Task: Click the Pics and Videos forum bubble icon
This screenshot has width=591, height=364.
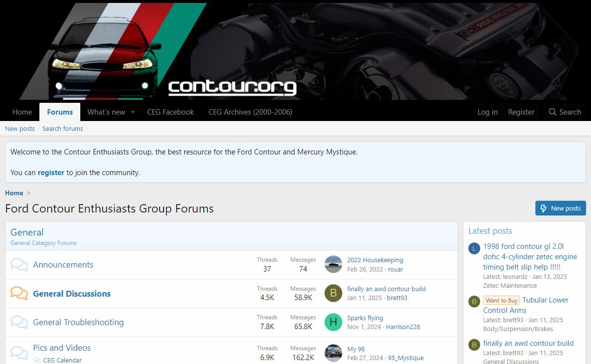Action: click(19, 353)
